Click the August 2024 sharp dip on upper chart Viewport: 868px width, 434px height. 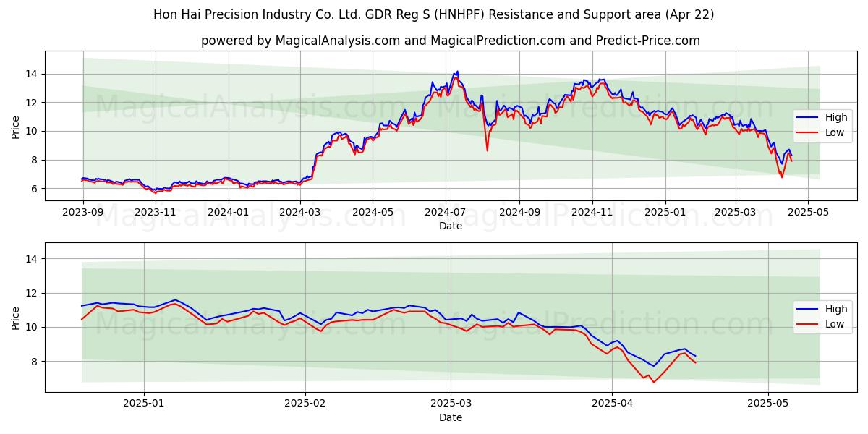point(487,149)
